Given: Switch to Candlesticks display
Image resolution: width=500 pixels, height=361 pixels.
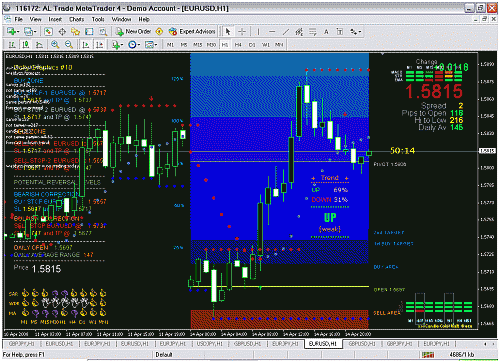Looking at the screenshot, I should pyautogui.click(x=26, y=44).
